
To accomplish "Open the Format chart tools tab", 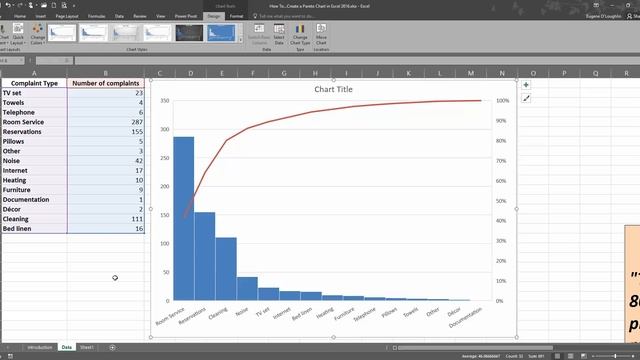I will (236, 16).
